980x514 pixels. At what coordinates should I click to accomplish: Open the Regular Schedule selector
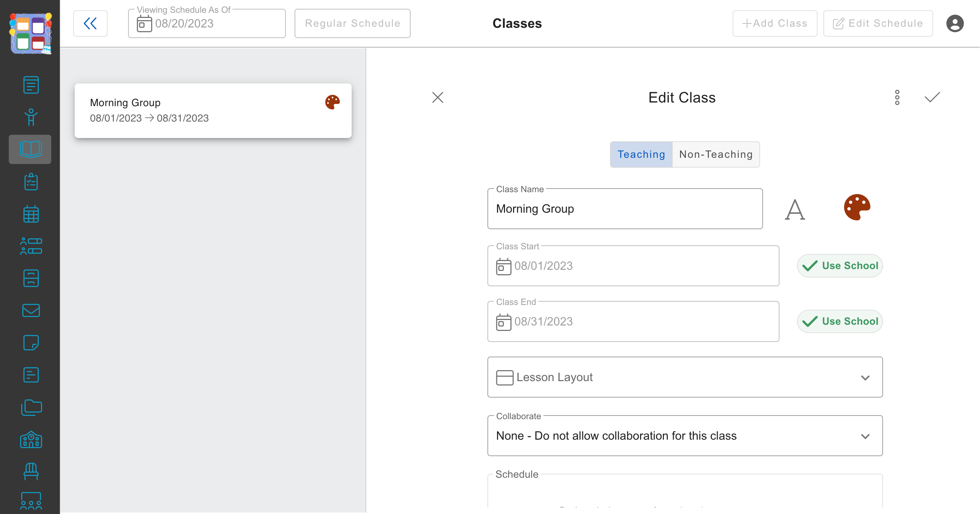pyautogui.click(x=352, y=23)
